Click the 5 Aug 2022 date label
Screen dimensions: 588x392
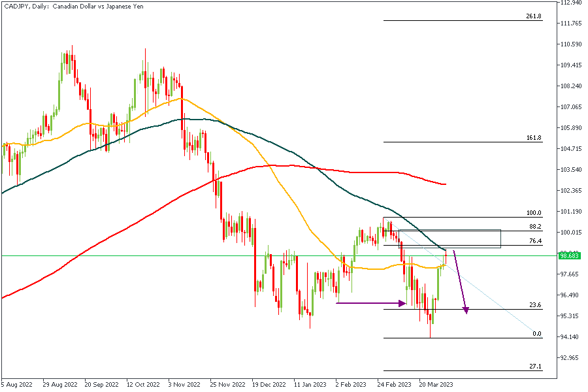click(x=18, y=384)
